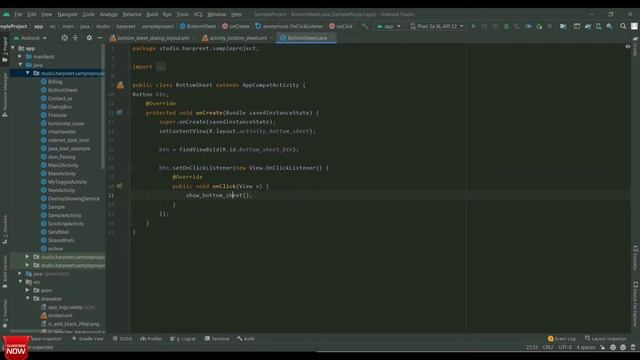The width and height of the screenshot is (640, 360).
Task: Click the 4 spaces indent setting
Action: click(586, 347)
